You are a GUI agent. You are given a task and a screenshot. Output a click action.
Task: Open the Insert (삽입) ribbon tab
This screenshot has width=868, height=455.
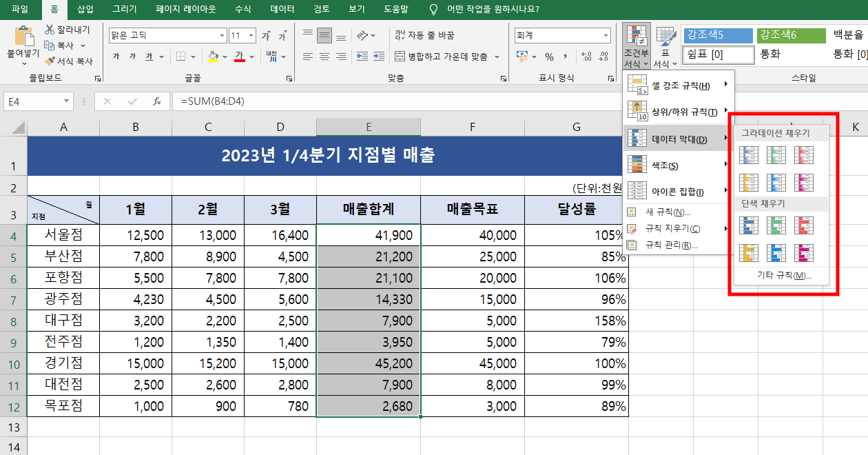85,10
